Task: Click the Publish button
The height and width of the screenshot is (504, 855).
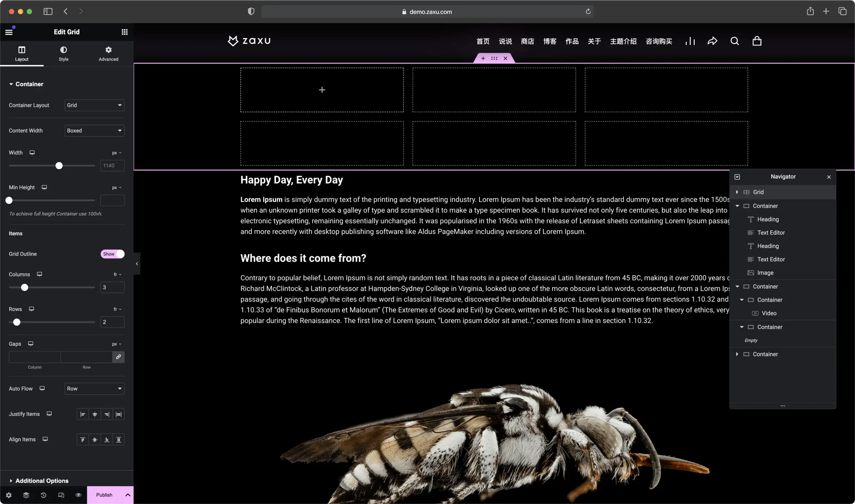Action: (x=104, y=495)
